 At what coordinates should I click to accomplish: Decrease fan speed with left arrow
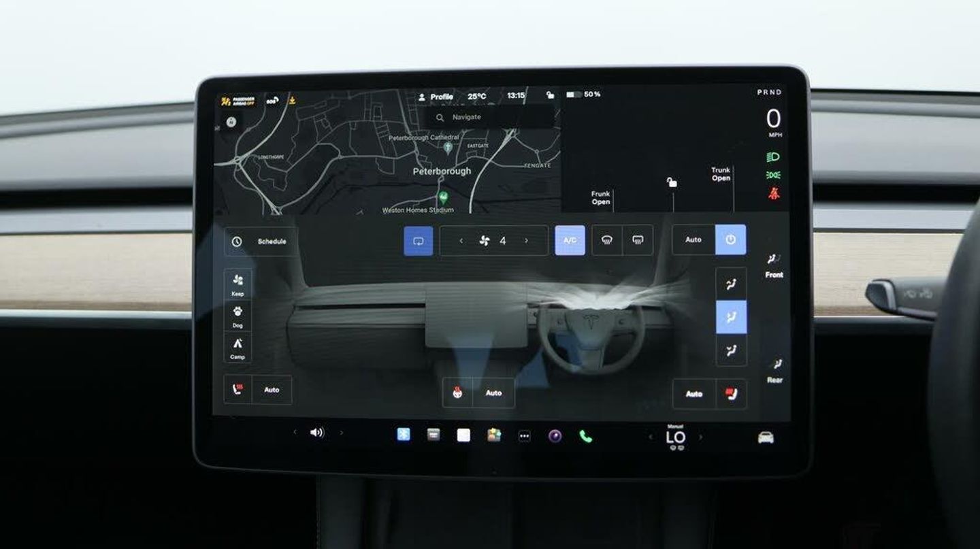pos(461,241)
